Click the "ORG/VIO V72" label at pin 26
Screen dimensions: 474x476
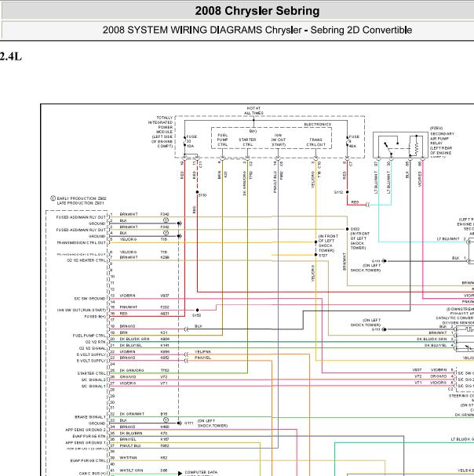pyautogui.click(x=144, y=376)
